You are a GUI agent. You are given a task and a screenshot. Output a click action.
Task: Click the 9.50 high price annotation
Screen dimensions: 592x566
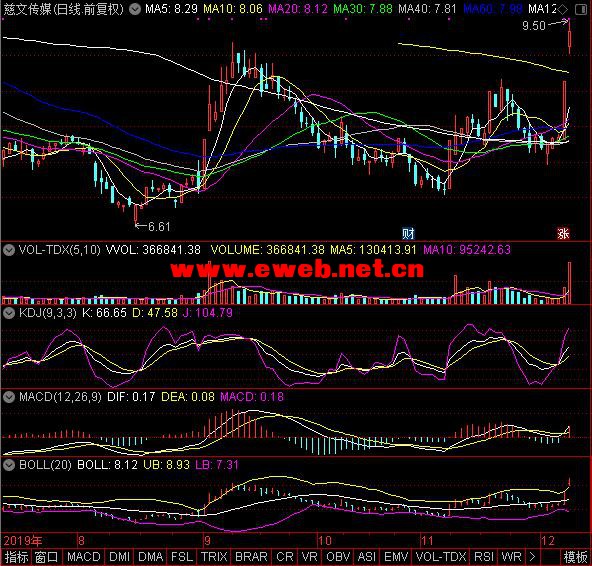(x=534, y=26)
